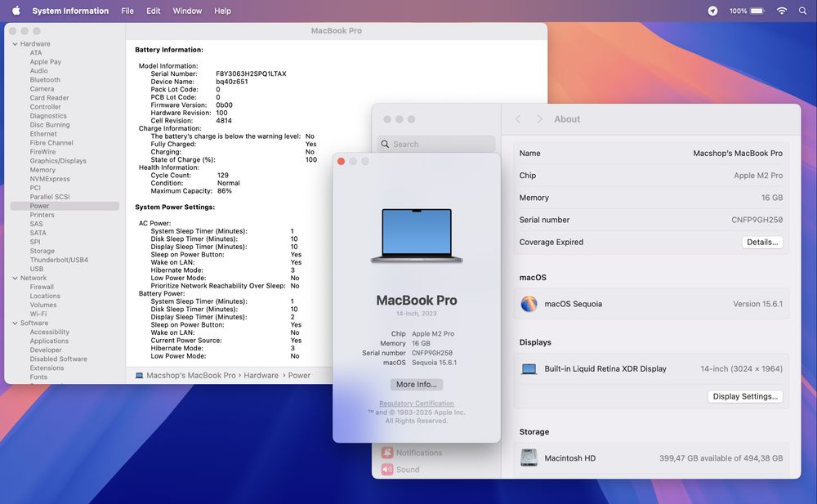
Task: Collapse the Network section
Action: point(15,278)
